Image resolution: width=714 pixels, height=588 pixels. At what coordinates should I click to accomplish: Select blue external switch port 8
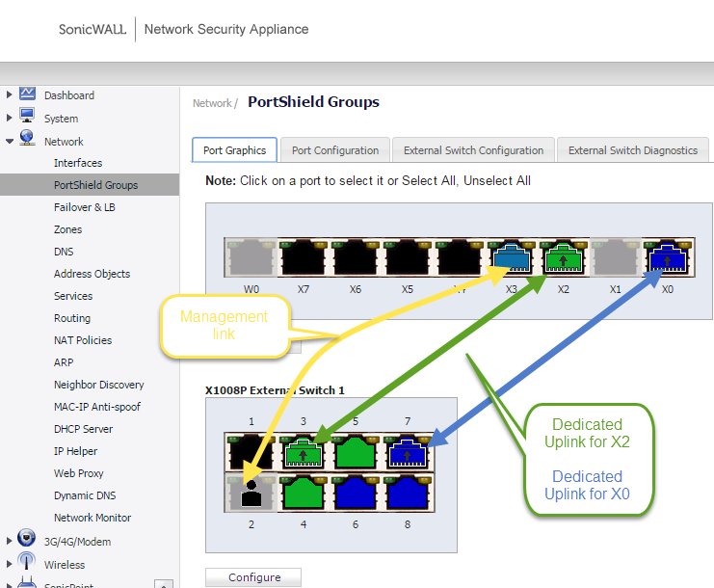coord(407,492)
